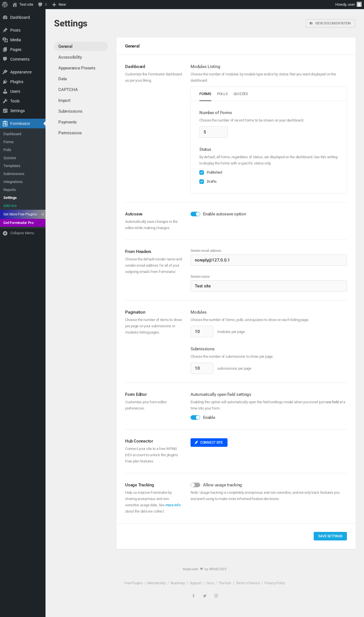Image resolution: width=364 pixels, height=617 pixels.
Task: Open the more info link
Action: pyautogui.click(x=173, y=505)
